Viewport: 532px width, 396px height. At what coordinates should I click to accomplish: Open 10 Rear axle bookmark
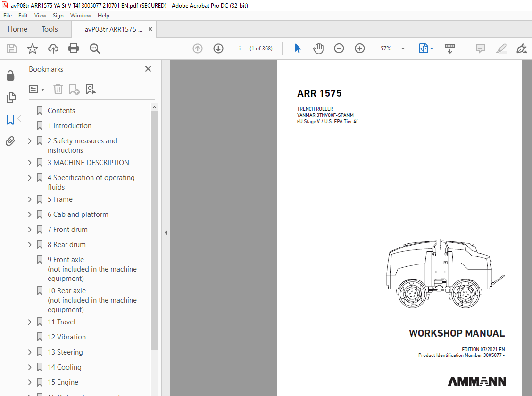click(92, 300)
